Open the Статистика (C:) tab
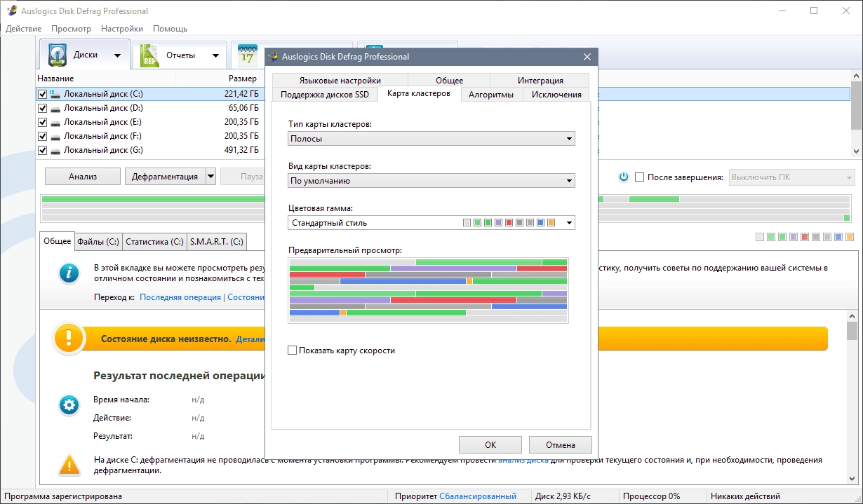 click(154, 242)
